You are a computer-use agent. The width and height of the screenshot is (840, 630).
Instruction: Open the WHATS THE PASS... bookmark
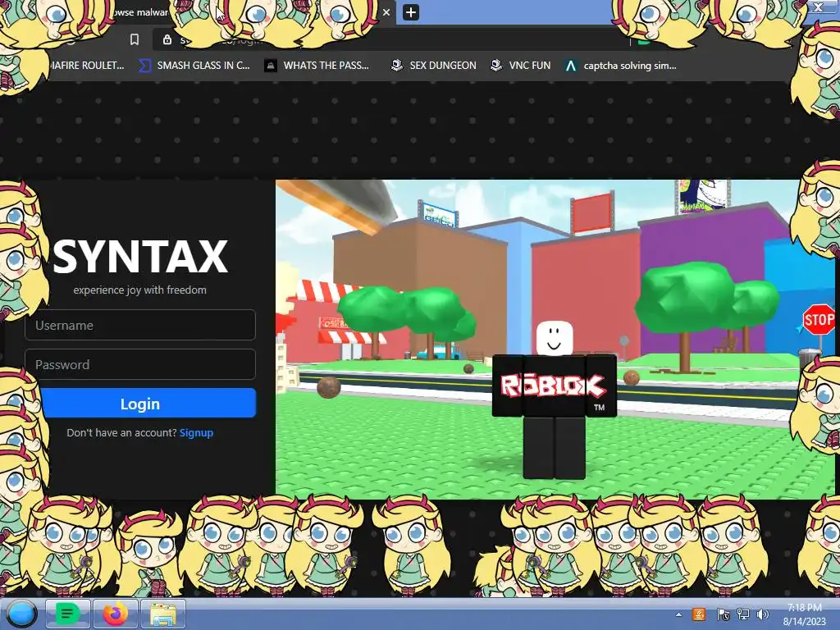coord(317,66)
